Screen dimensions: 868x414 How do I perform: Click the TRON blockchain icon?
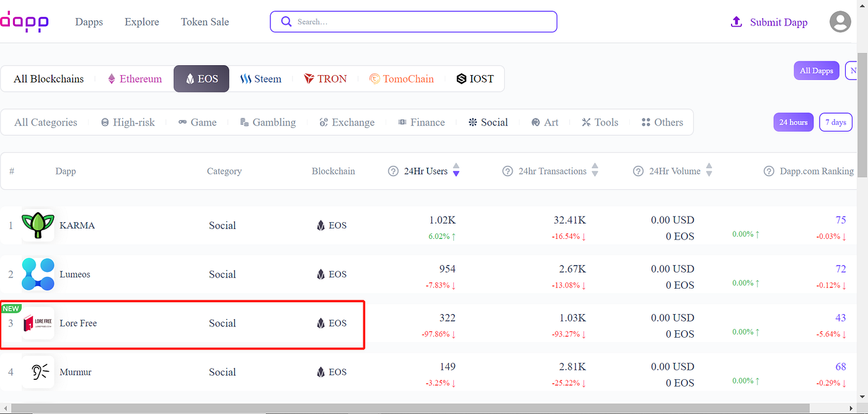(x=308, y=78)
